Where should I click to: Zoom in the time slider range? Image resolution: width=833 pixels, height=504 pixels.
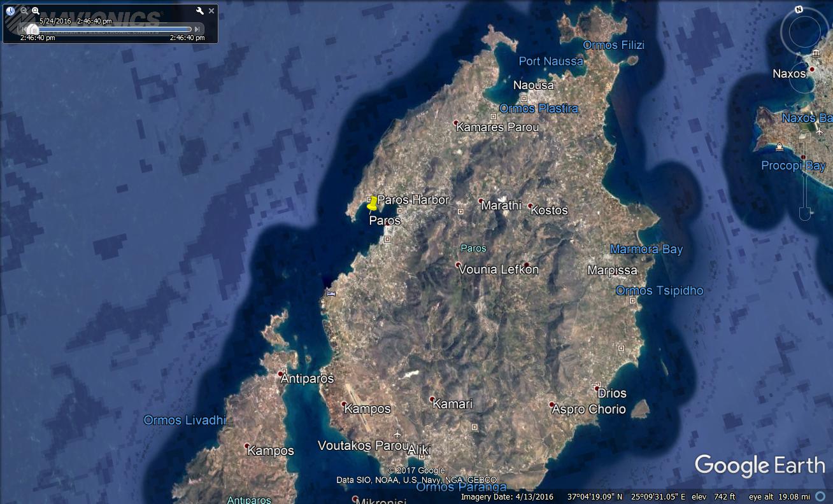tap(36, 11)
